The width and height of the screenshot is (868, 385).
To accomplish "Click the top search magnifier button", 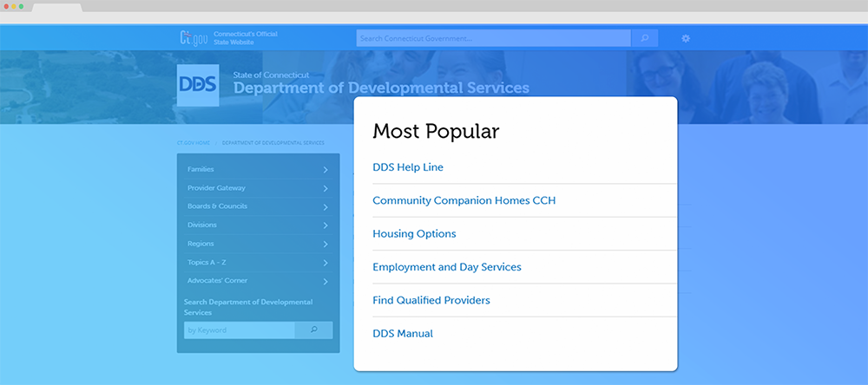I will tap(644, 38).
